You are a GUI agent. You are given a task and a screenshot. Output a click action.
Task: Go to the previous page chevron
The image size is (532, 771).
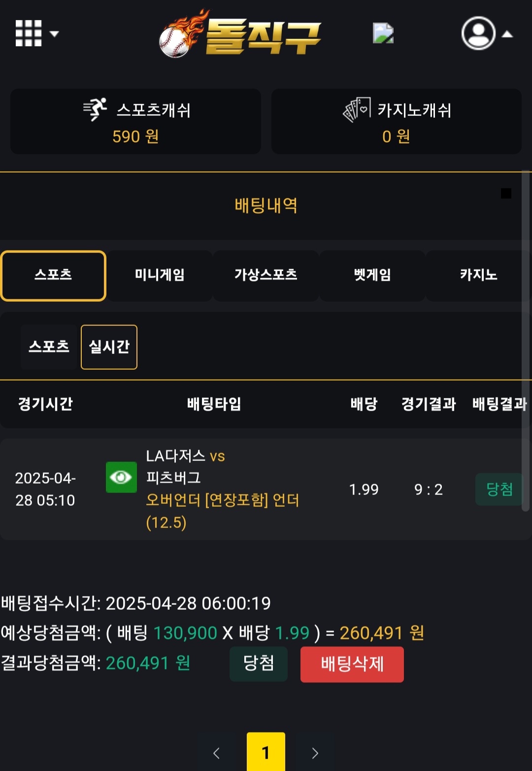click(216, 753)
